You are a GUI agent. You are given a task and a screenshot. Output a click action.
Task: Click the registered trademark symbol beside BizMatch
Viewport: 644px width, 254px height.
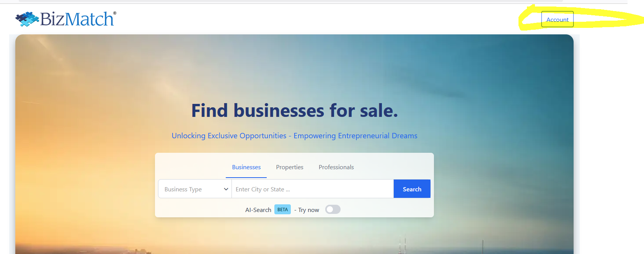114,13
